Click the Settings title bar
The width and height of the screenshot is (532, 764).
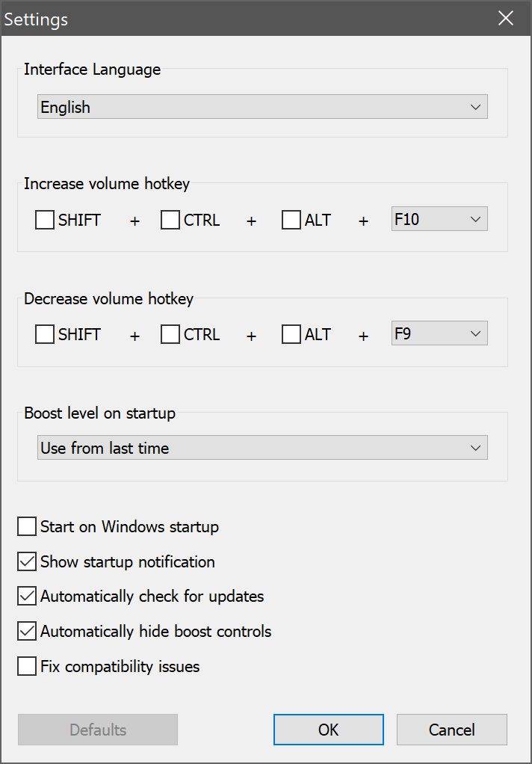[x=224, y=19]
